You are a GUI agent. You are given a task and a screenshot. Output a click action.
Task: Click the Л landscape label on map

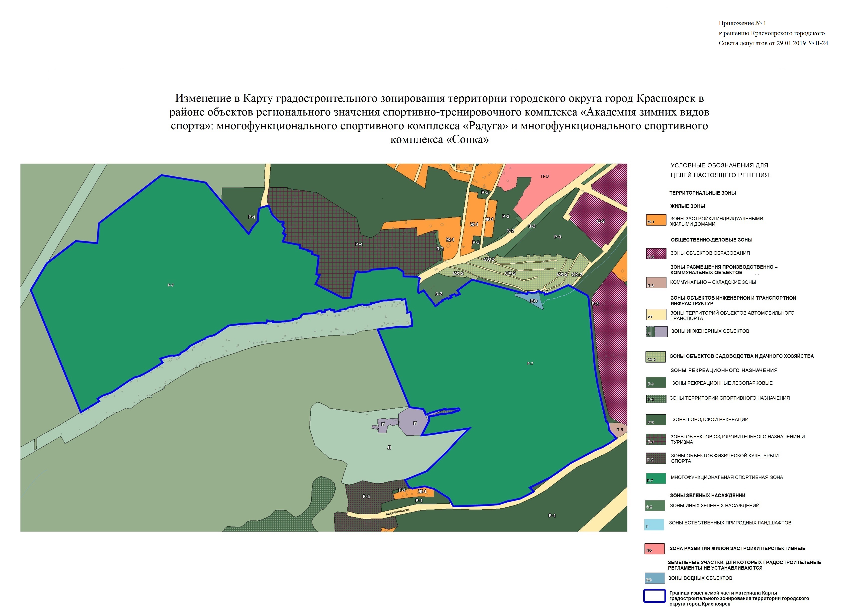pos(389,448)
